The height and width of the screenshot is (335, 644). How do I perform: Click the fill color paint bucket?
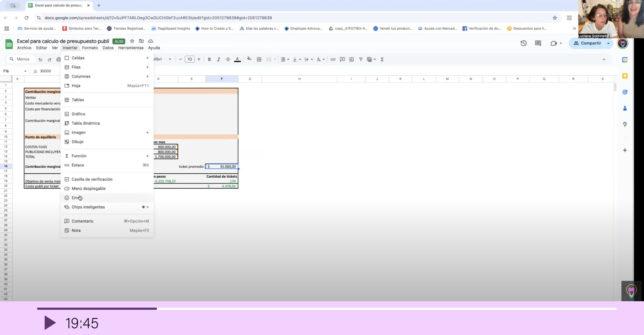pos(249,59)
